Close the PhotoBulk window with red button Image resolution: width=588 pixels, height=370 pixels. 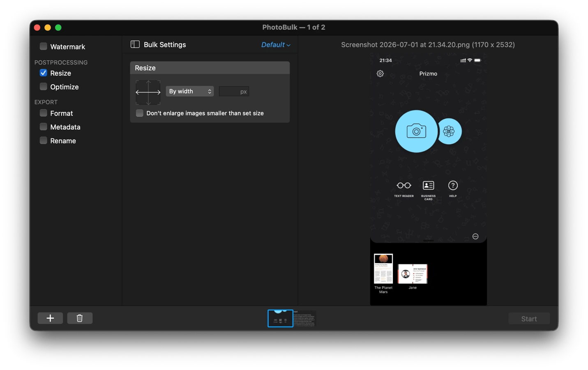[x=37, y=28]
